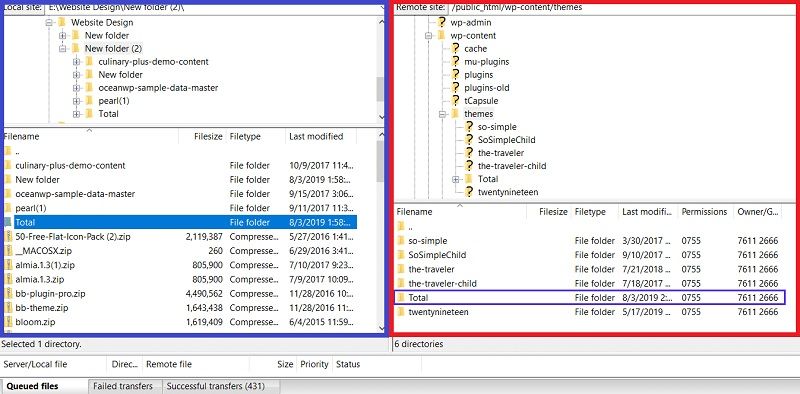Screen dimensions: 800x394
Task: Click the Status queue column header
Action: (377, 364)
